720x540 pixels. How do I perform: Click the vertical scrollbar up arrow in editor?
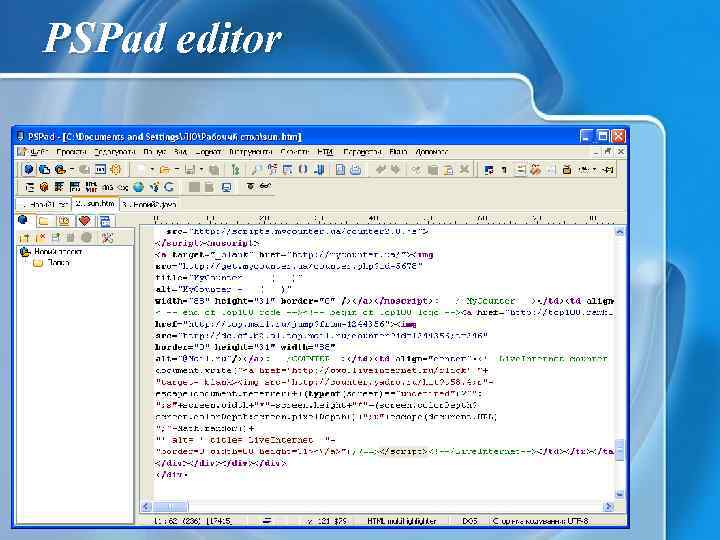click(619, 232)
